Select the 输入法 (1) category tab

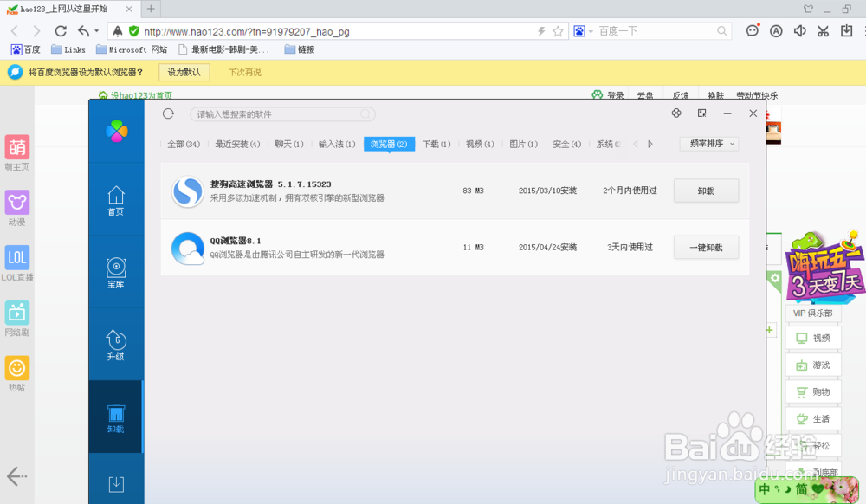pyautogui.click(x=337, y=144)
